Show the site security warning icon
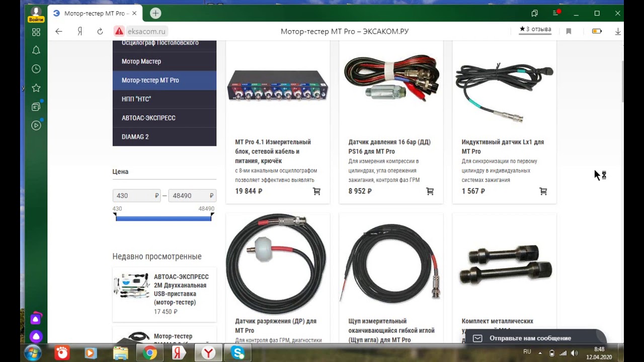Image resolution: width=644 pixels, height=362 pixels. click(x=119, y=31)
